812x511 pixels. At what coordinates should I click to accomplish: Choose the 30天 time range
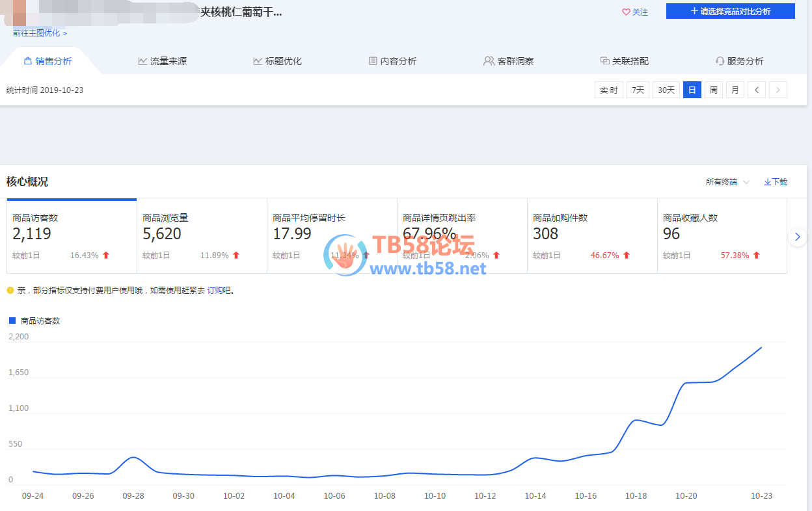666,90
